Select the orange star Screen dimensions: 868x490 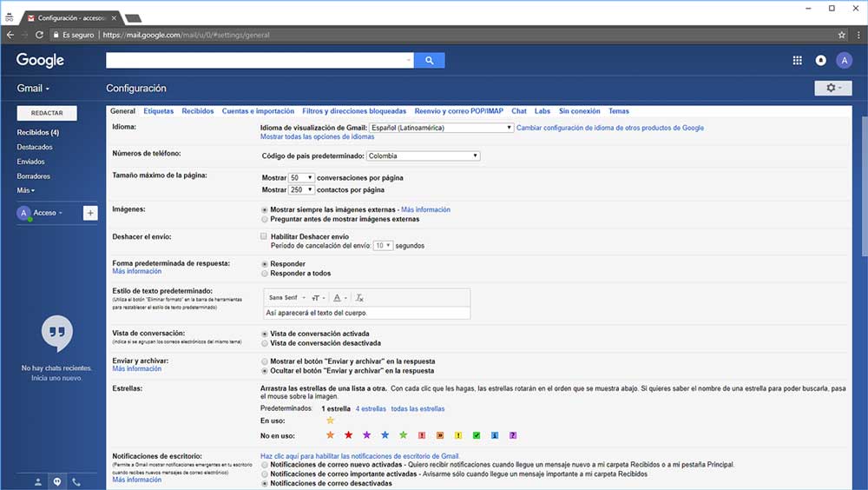pos(330,435)
